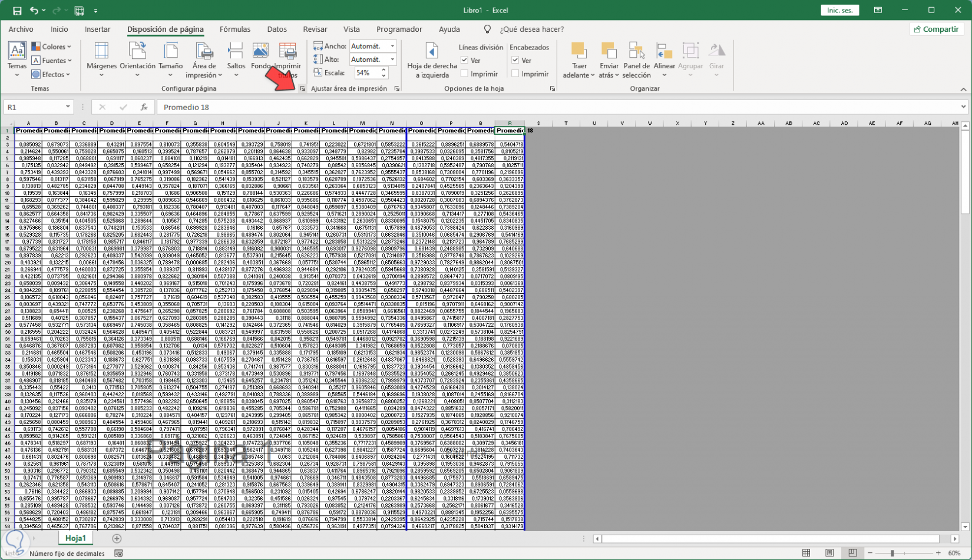This screenshot has width=972, height=560.
Task: Click the macro recording status bar icon
Action: click(118, 554)
